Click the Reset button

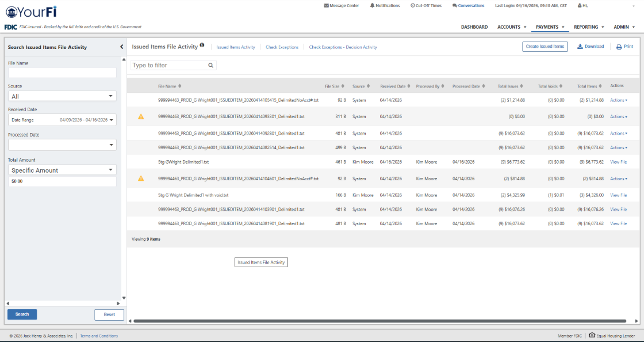[x=109, y=314]
